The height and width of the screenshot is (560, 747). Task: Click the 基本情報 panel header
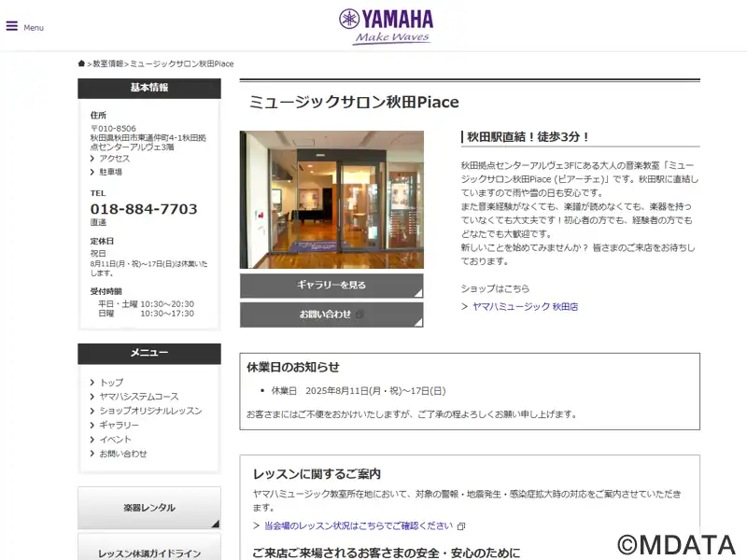[x=149, y=88]
